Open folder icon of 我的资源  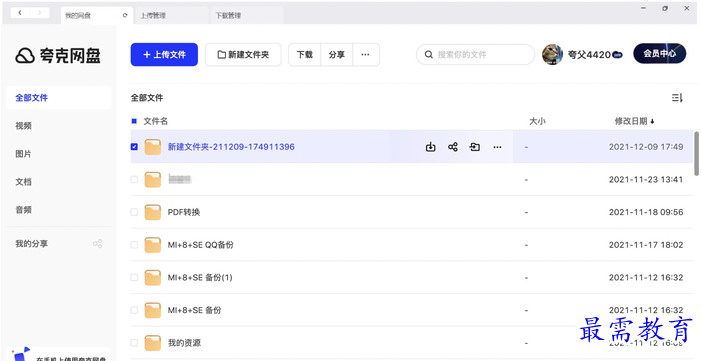(x=152, y=343)
